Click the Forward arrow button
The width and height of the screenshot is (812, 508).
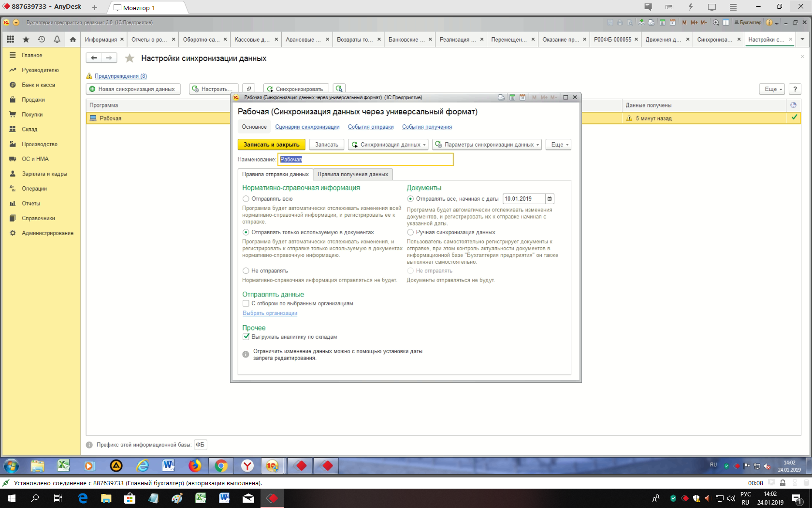[x=109, y=58]
